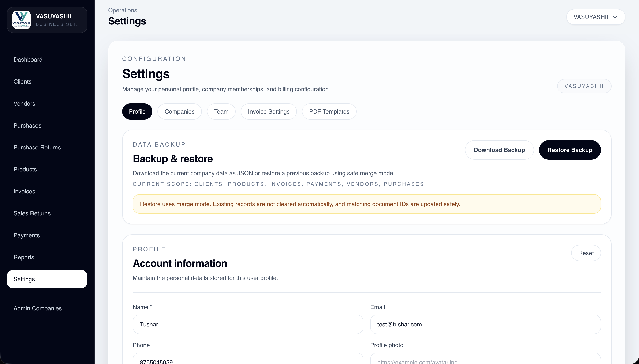
Task: Click the 'Maintain the personal details' description
Action: click(205, 278)
